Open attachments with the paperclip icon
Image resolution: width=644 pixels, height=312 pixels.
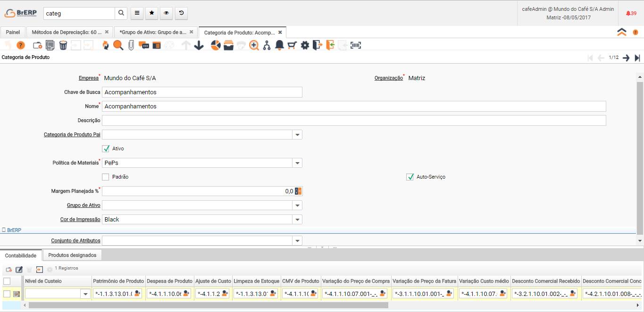pyautogui.click(x=131, y=45)
